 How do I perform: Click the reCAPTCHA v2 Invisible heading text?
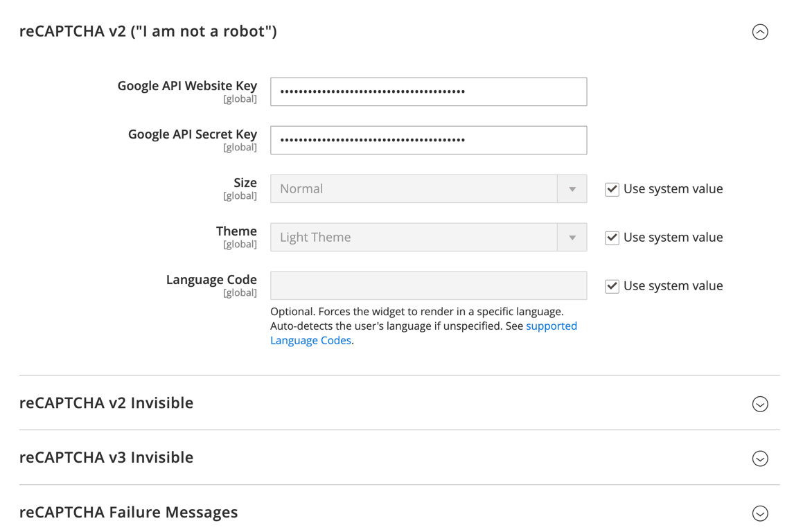(x=107, y=403)
